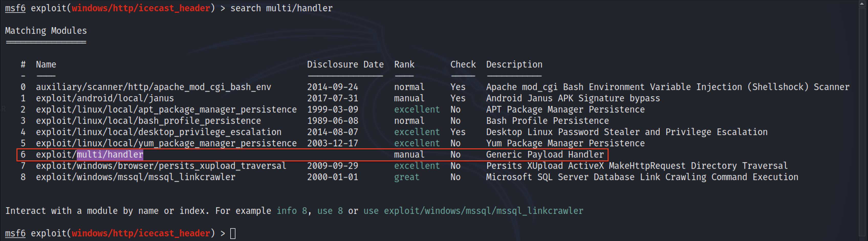
Task: Click 'use 8' example command
Action: [x=330, y=211]
